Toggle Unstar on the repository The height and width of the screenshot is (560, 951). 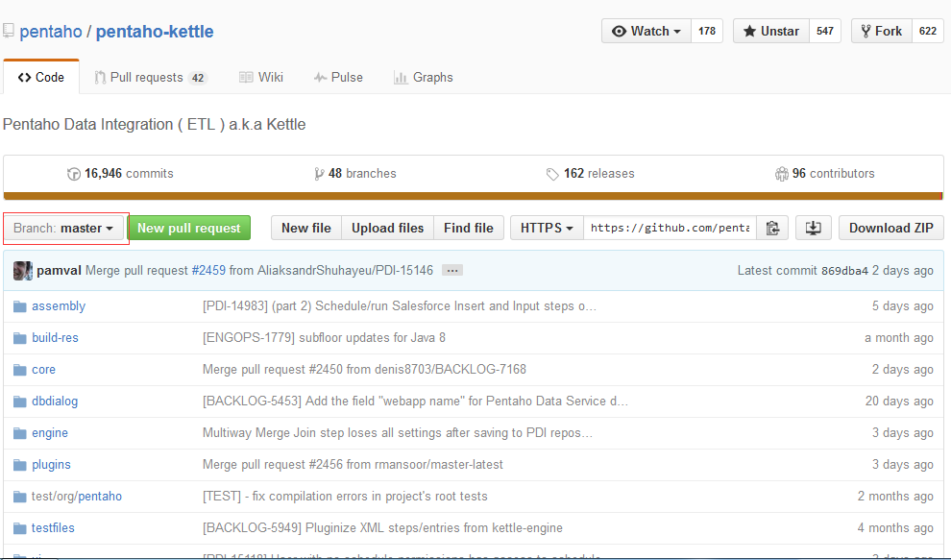click(770, 31)
